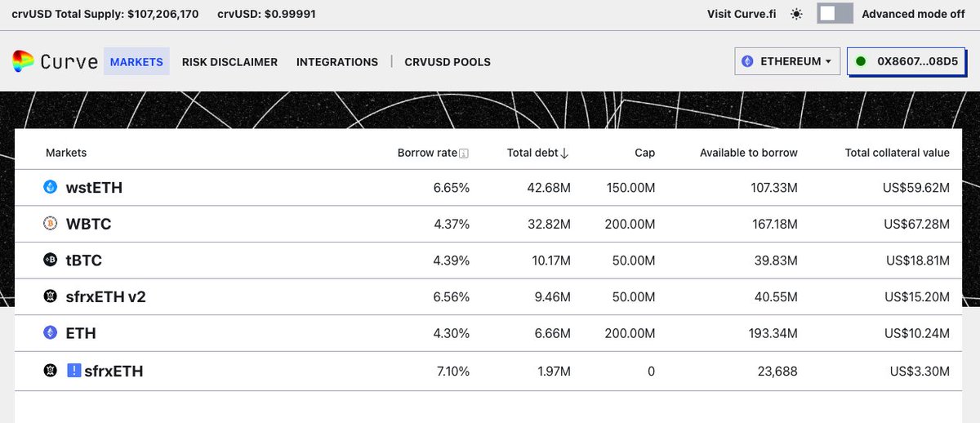Click the 39.83M available to borrow value
Image resolution: width=980 pixels, height=423 pixels.
[777, 260]
